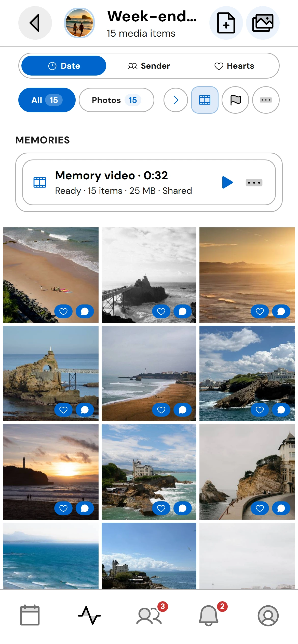298x644 pixels.
Task: Select the Photos 15 filter chip
Action: click(116, 100)
